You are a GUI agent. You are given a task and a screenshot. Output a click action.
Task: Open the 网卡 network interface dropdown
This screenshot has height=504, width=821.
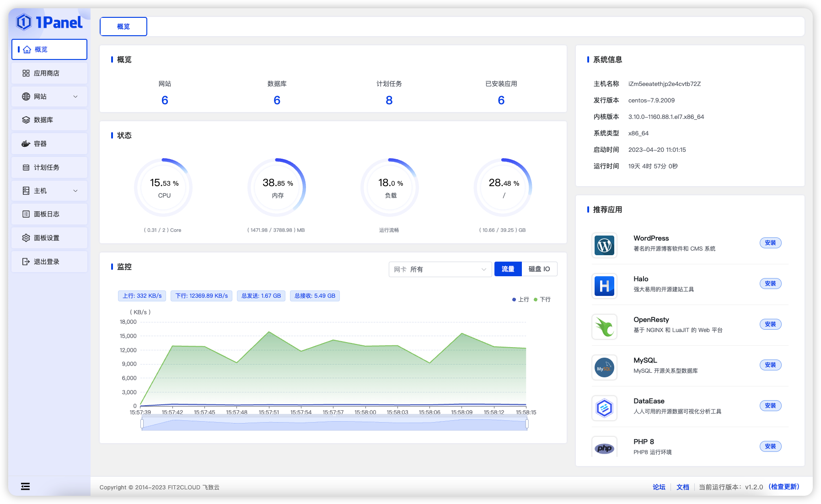pyautogui.click(x=440, y=269)
